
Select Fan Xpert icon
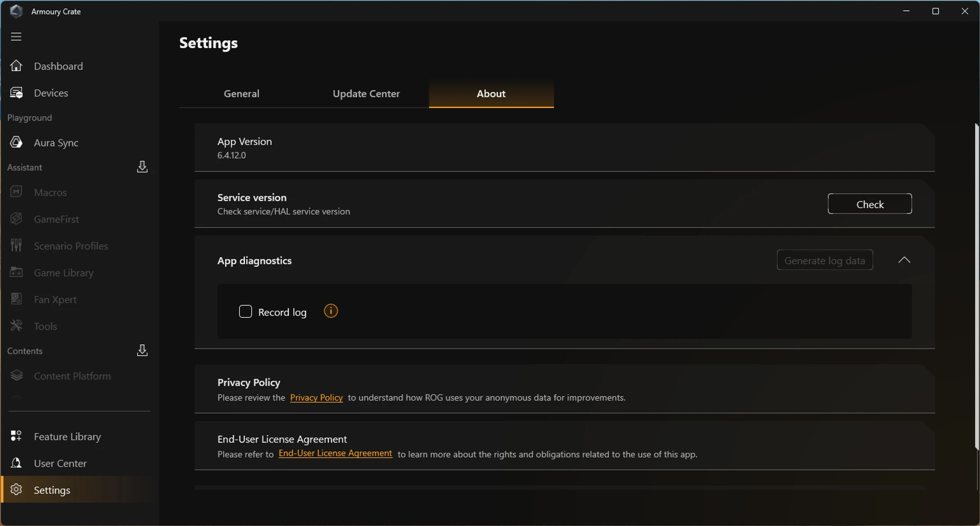[x=16, y=299]
